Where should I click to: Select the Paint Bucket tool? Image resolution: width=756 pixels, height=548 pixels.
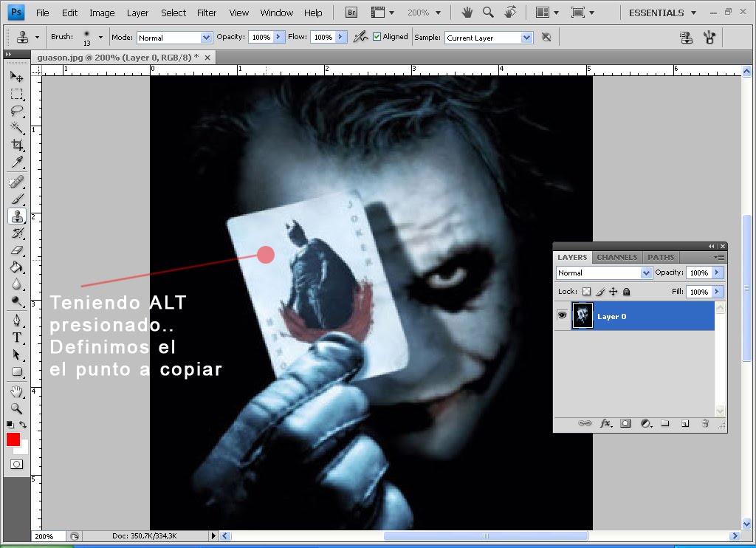tap(16, 267)
